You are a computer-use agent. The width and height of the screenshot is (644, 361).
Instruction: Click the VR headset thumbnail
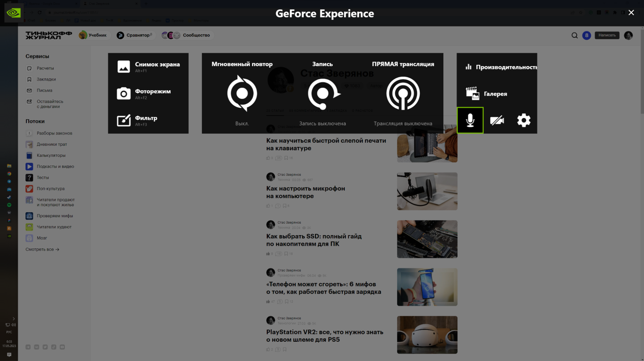point(427,335)
